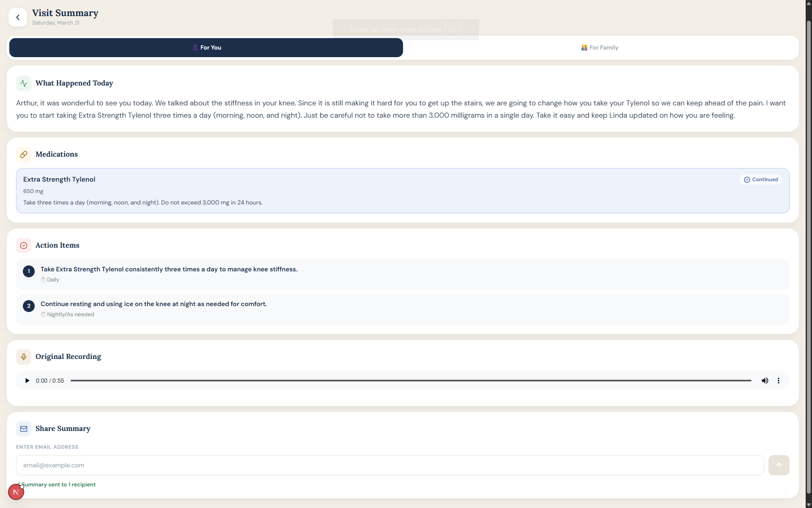Click the Continued medication status badge
812x508 pixels.
(761, 179)
